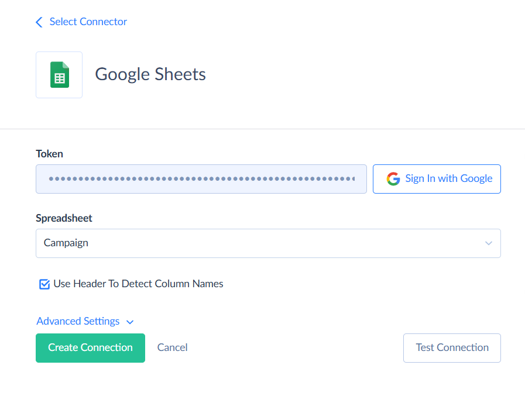Toggle via Use Header To Detect Column Names label

(x=138, y=284)
